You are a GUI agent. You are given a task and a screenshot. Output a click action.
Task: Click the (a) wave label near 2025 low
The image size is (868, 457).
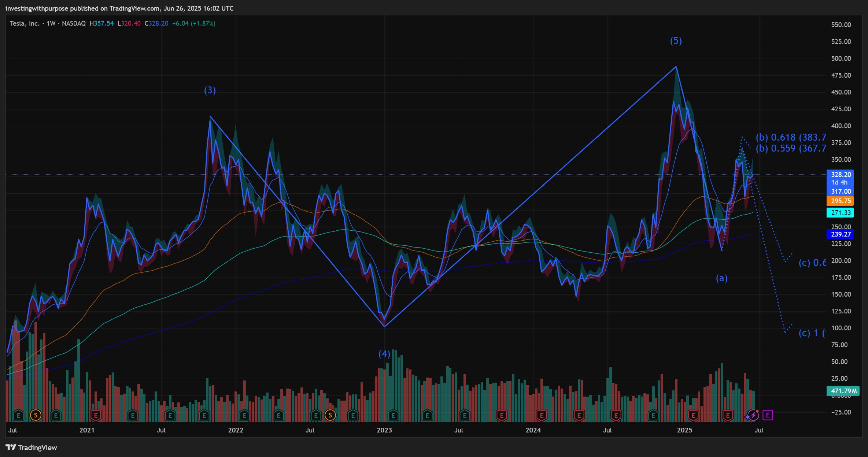722,278
